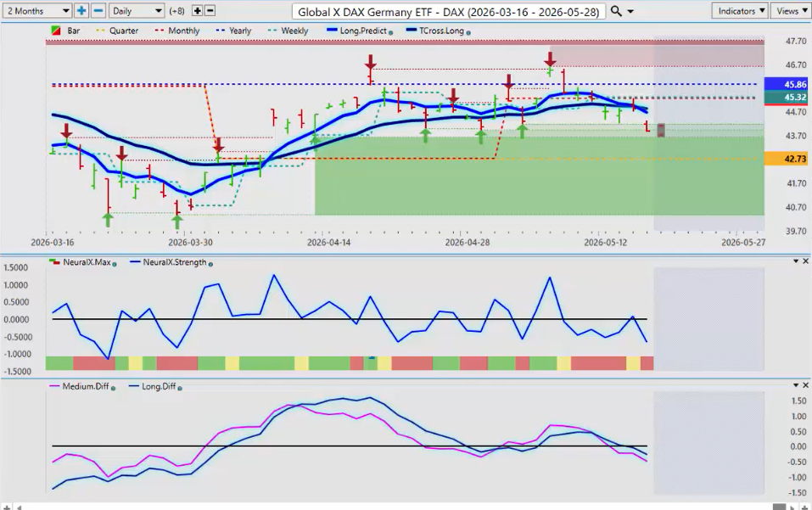This screenshot has width=812, height=510.
Task: Click the Bar legend color icon
Action: coord(56,31)
